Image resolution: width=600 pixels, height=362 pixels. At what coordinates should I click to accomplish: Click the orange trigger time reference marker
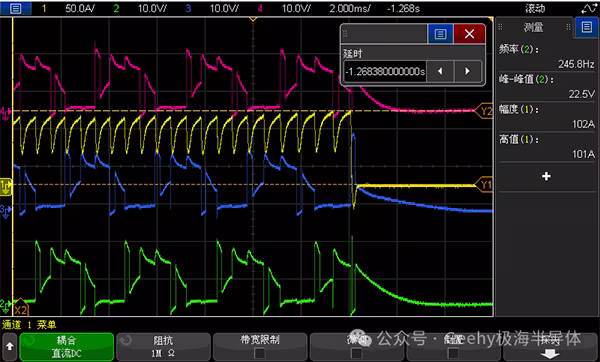(x=253, y=19)
